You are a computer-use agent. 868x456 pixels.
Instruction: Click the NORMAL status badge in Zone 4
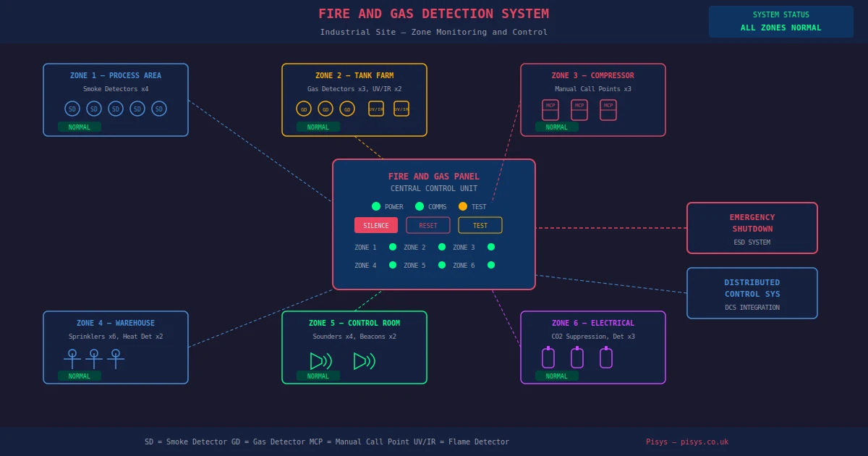tap(80, 376)
